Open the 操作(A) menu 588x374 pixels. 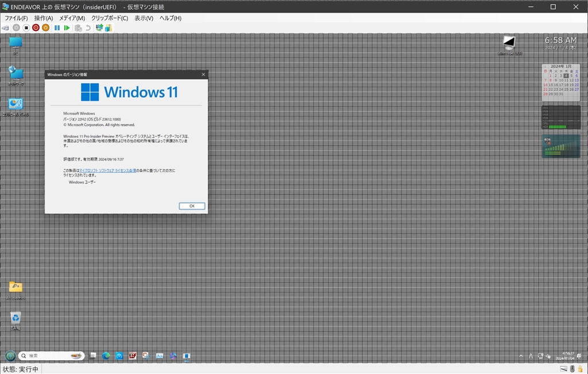point(44,18)
